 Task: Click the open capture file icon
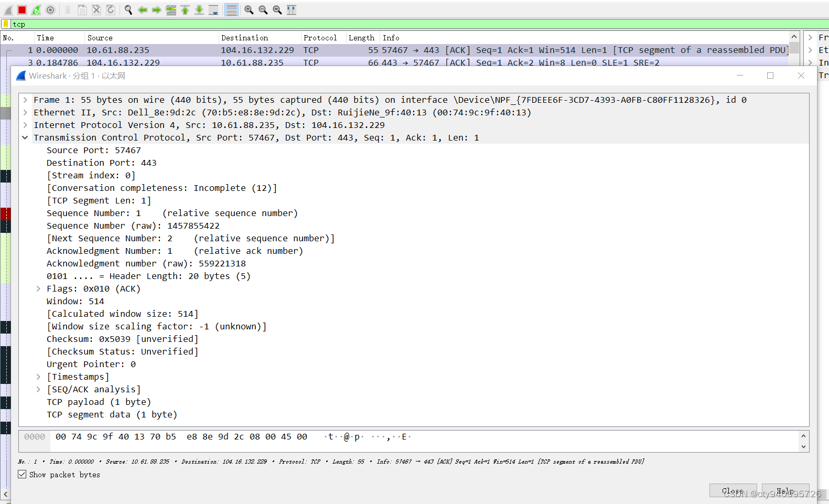pos(68,10)
